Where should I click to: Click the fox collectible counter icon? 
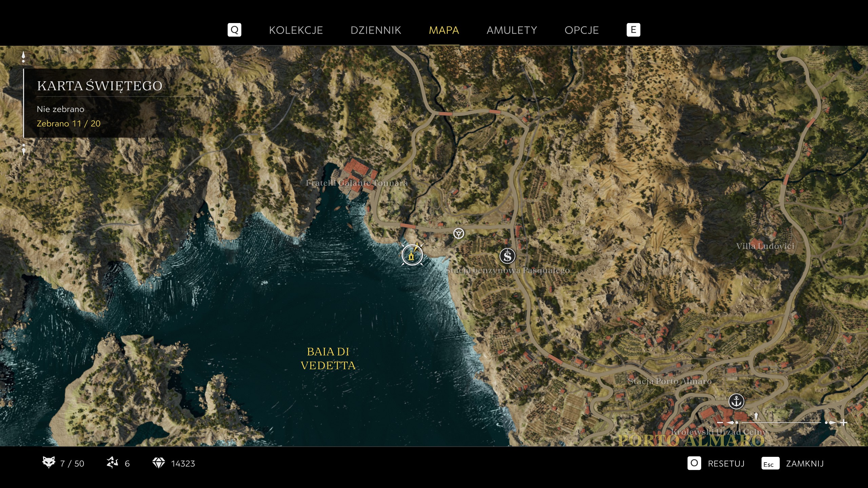point(48,463)
